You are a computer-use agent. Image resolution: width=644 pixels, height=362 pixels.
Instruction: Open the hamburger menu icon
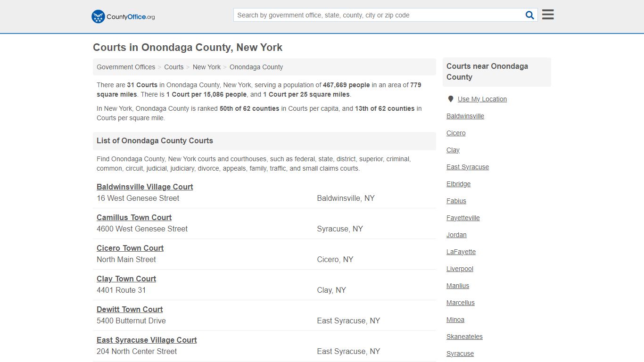[x=548, y=15]
